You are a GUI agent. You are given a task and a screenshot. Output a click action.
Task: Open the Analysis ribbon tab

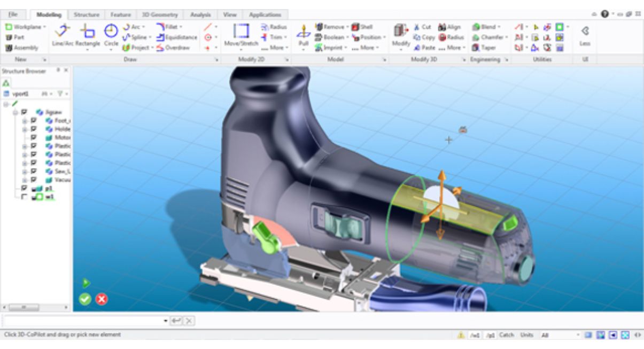(200, 14)
